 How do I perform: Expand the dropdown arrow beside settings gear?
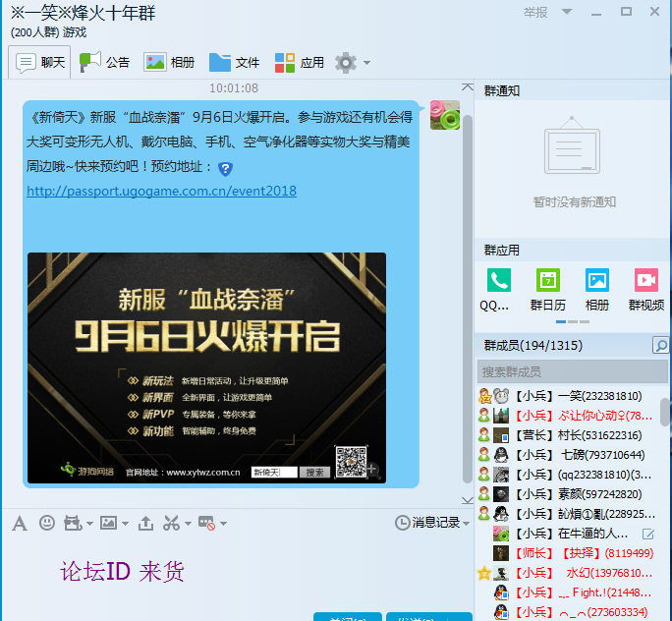click(x=366, y=63)
